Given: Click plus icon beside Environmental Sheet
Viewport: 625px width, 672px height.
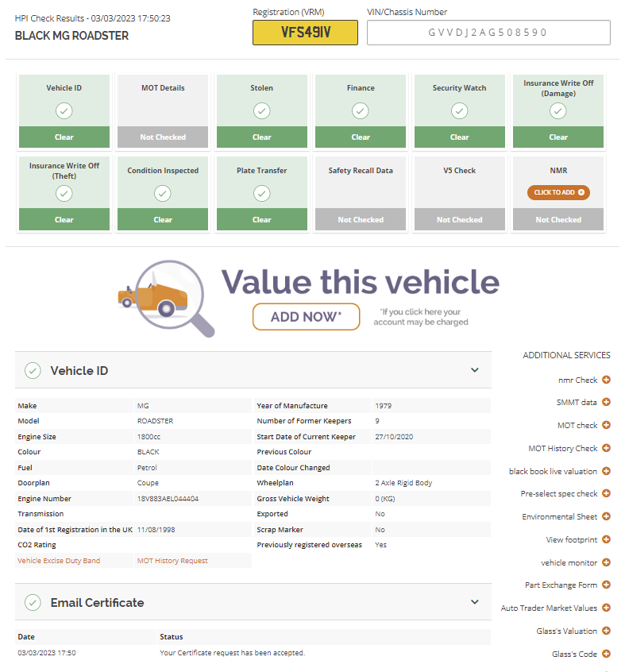Looking at the screenshot, I should 606,516.
